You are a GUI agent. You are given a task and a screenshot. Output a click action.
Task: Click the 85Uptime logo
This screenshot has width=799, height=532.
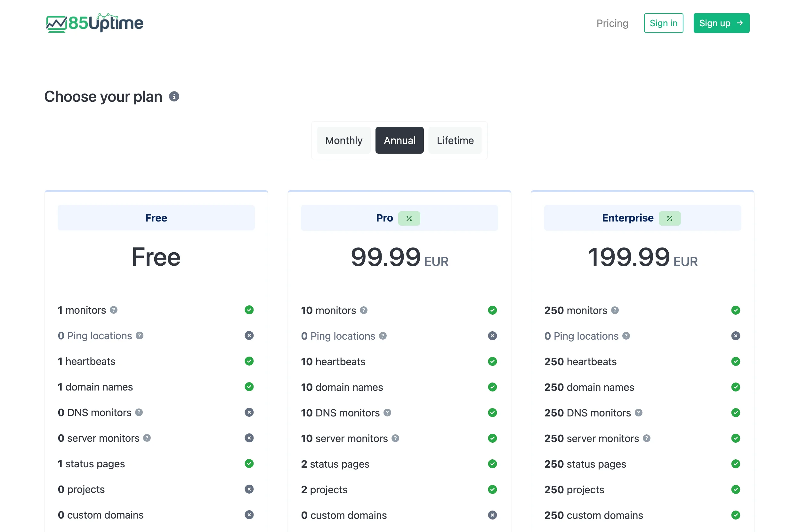point(95,23)
